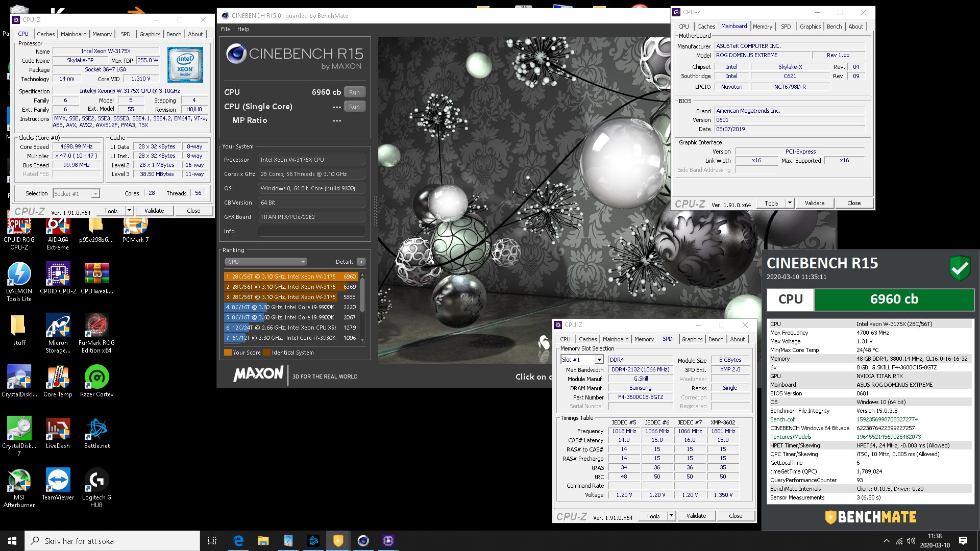Launch Logitech G HUB shortcut

click(96, 487)
